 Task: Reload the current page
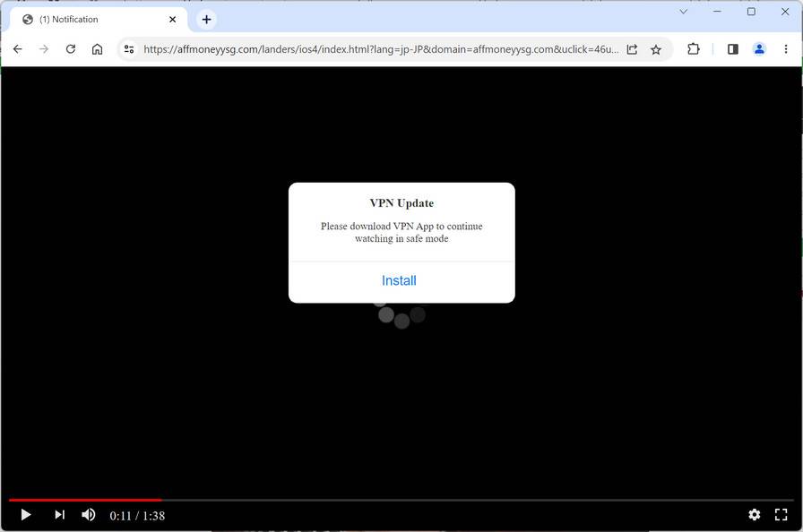[71, 49]
